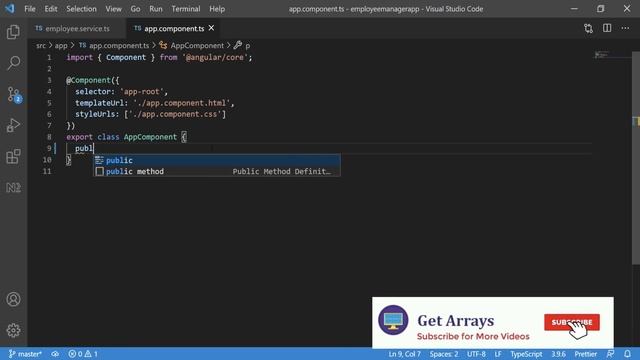The image size is (640, 360).
Task: Click line number 8 in gutter
Action: (x=49, y=137)
